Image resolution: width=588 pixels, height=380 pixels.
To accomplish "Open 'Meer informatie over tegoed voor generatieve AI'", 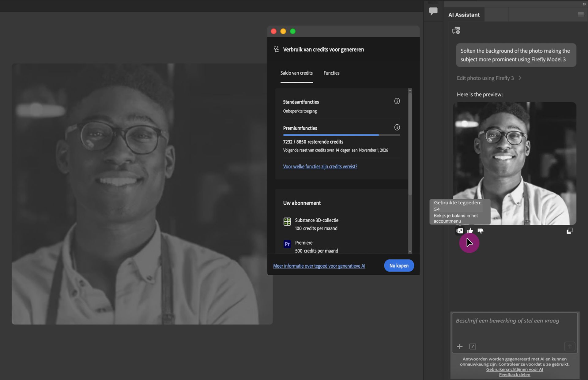I will [x=319, y=266].
